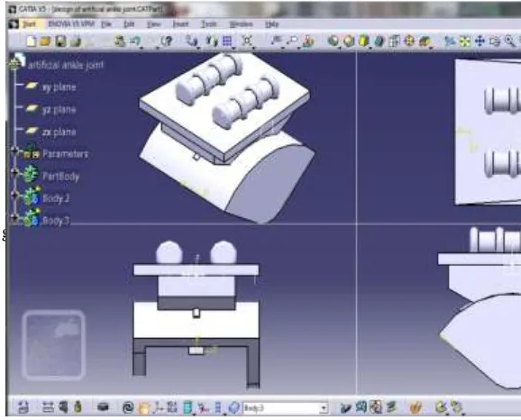Click the Open folder icon
Image resolution: width=521 pixels, height=420 pixels.
(45, 41)
